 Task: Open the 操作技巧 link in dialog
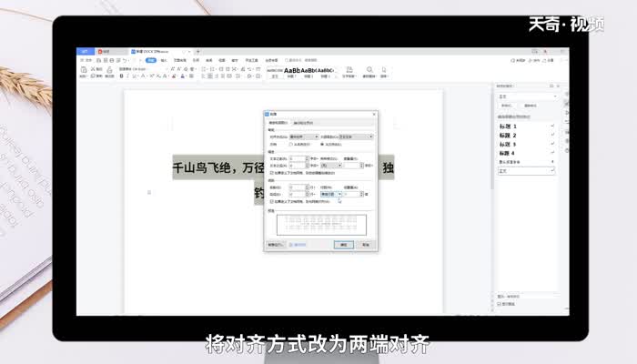(299, 245)
